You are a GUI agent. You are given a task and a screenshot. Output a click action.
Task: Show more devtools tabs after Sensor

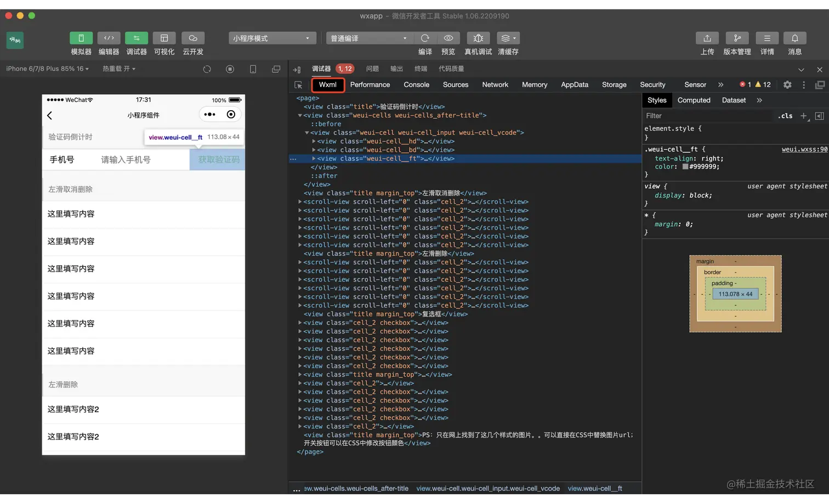(720, 84)
